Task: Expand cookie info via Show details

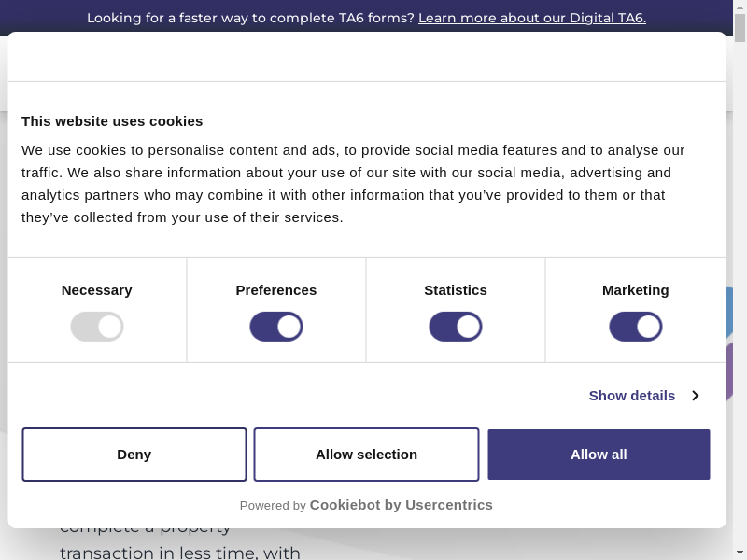Action: tap(632, 396)
